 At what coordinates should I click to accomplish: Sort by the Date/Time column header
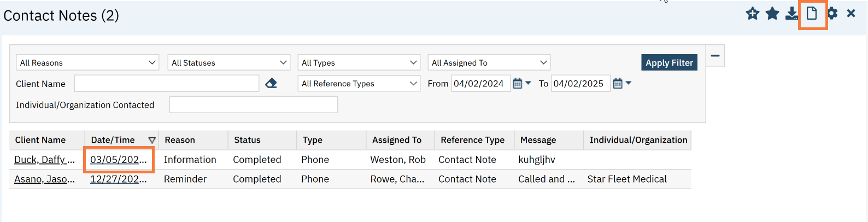[x=113, y=140]
